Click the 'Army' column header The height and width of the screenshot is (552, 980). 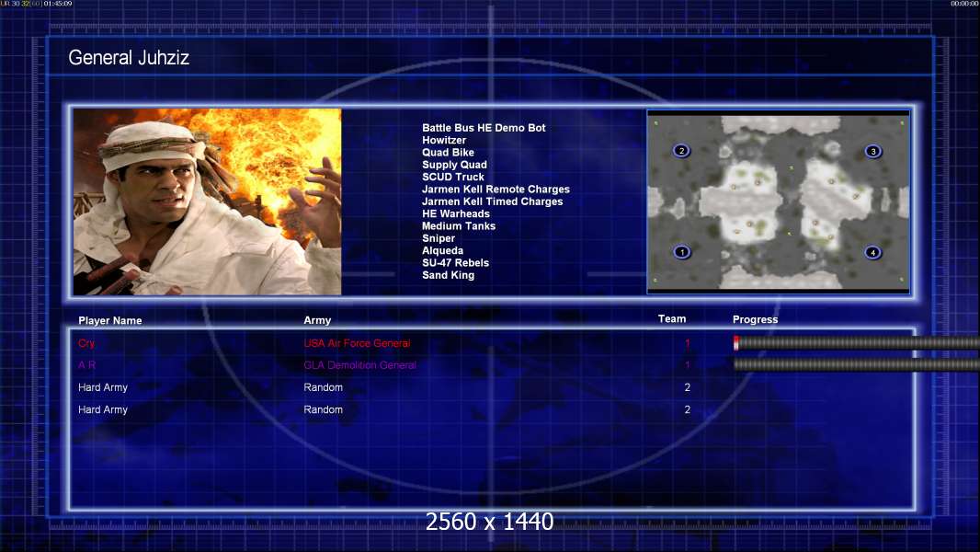pyautogui.click(x=317, y=320)
